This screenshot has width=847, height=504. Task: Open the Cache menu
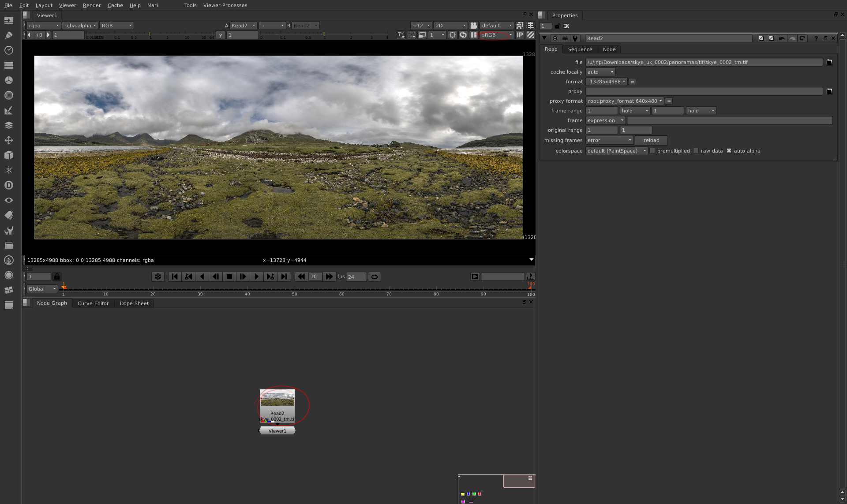coord(115,5)
